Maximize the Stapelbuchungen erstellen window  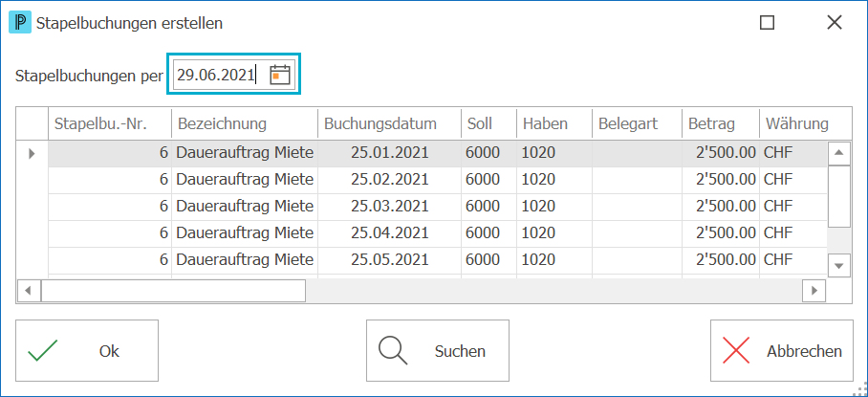tap(768, 23)
